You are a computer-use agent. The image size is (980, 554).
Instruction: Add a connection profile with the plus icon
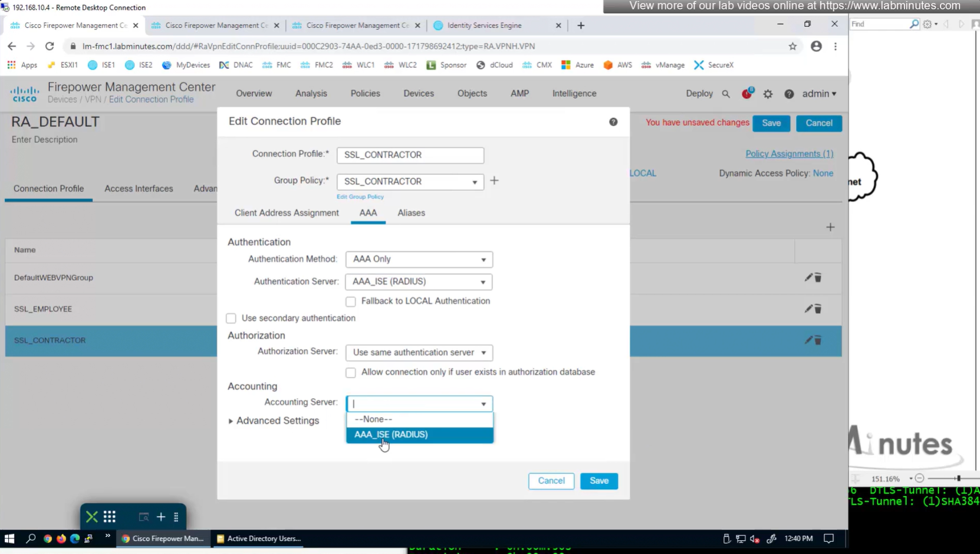830,227
